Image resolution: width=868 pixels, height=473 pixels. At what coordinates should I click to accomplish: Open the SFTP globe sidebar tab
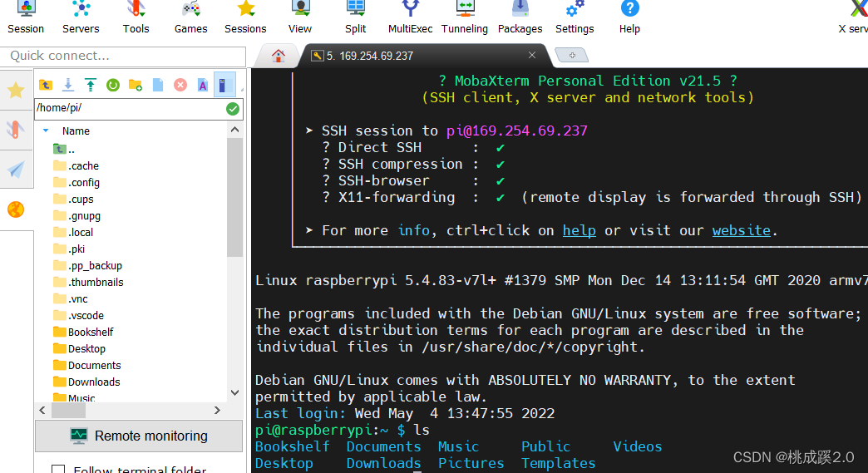pyautogui.click(x=16, y=209)
